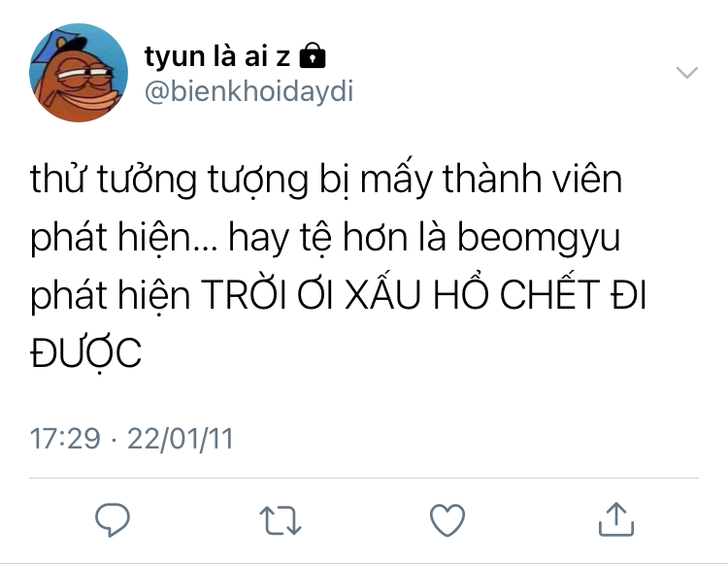The width and height of the screenshot is (728, 564).
Task: Open the reply speech bubble icon
Action: pos(113,520)
